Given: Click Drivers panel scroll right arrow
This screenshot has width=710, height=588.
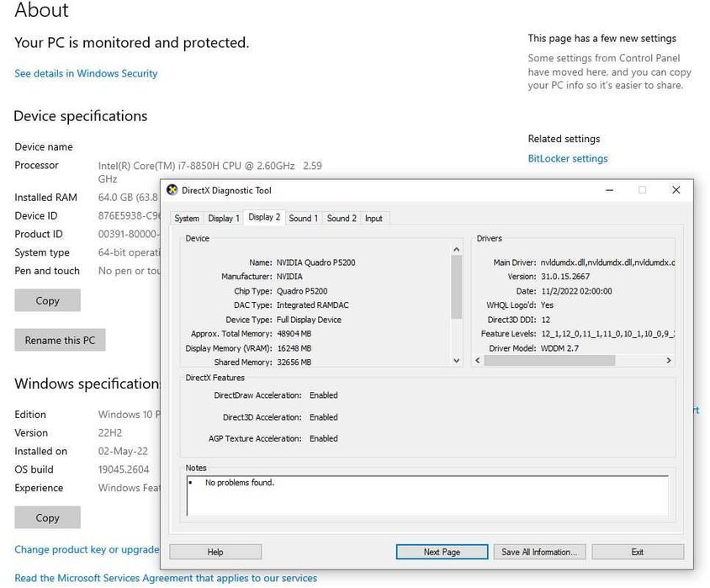Looking at the screenshot, I should [669, 360].
